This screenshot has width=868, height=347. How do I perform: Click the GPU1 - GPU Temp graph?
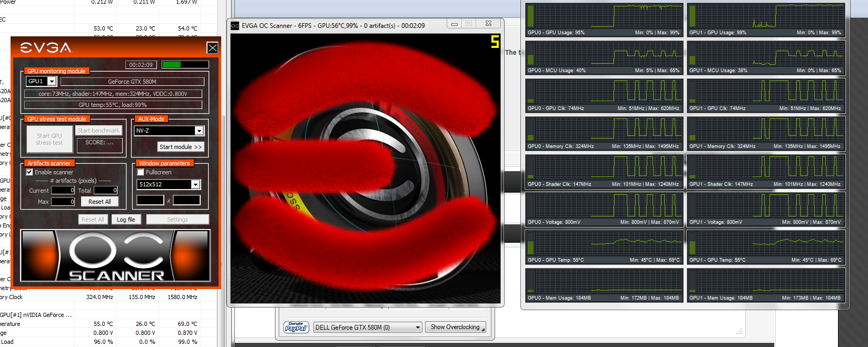766,246
